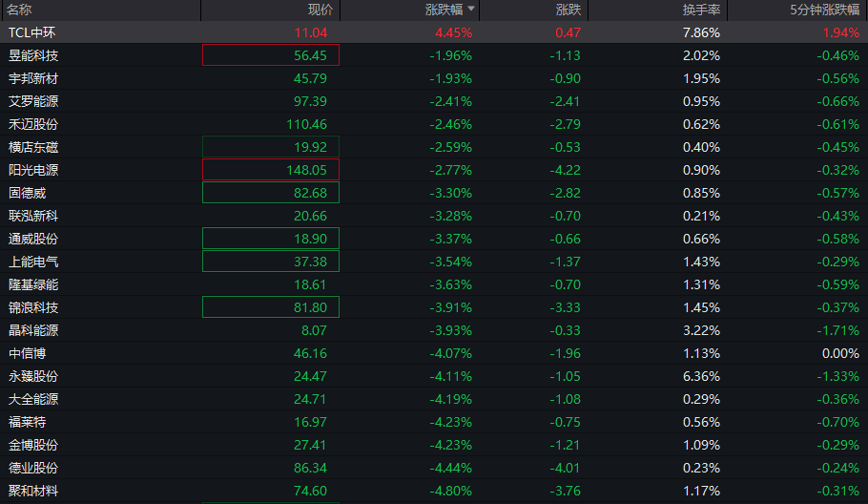The image size is (868, 504).
Task: Click the 6.36% turnover rate of 永臻股份
Action: coord(701,376)
